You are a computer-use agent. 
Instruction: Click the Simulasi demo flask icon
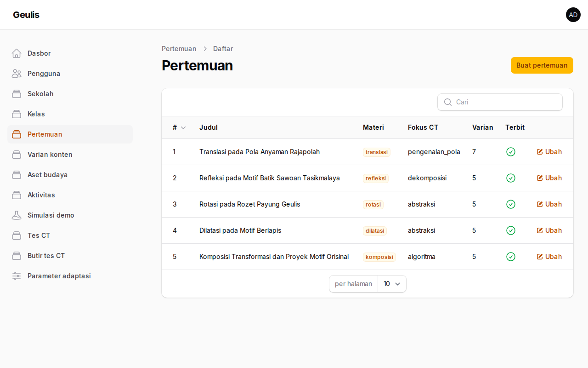pyautogui.click(x=17, y=215)
